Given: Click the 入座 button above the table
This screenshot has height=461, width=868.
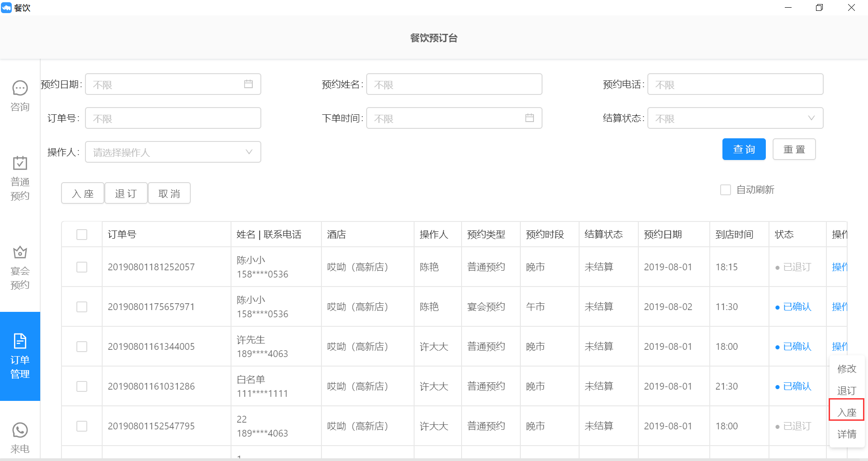Looking at the screenshot, I should pyautogui.click(x=83, y=193).
